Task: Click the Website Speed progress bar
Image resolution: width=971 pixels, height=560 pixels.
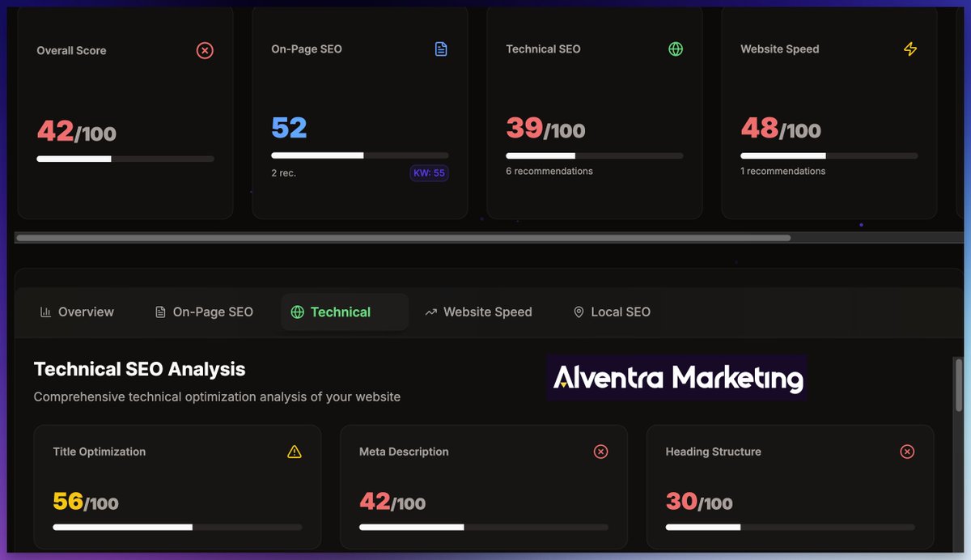Action: (829, 155)
